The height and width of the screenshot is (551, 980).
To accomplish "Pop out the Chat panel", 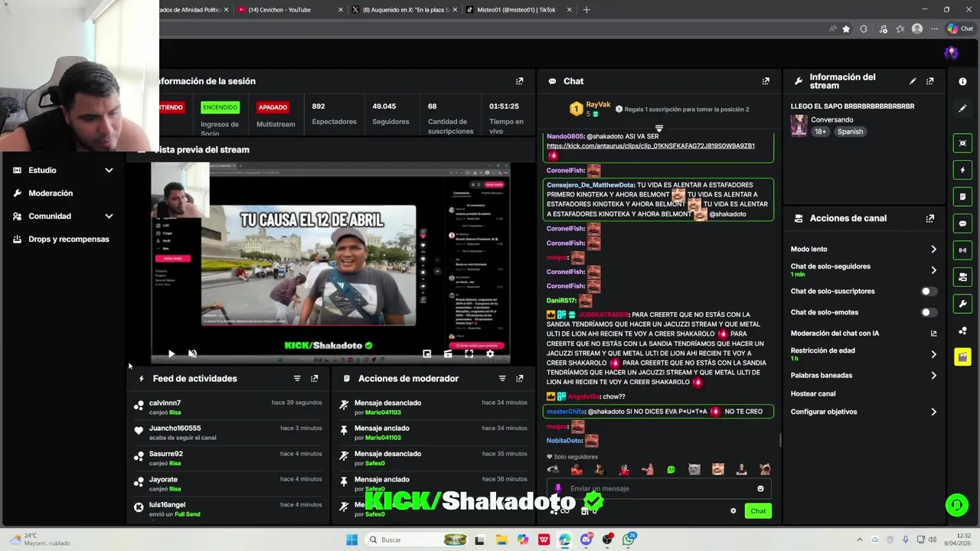I will tap(766, 81).
